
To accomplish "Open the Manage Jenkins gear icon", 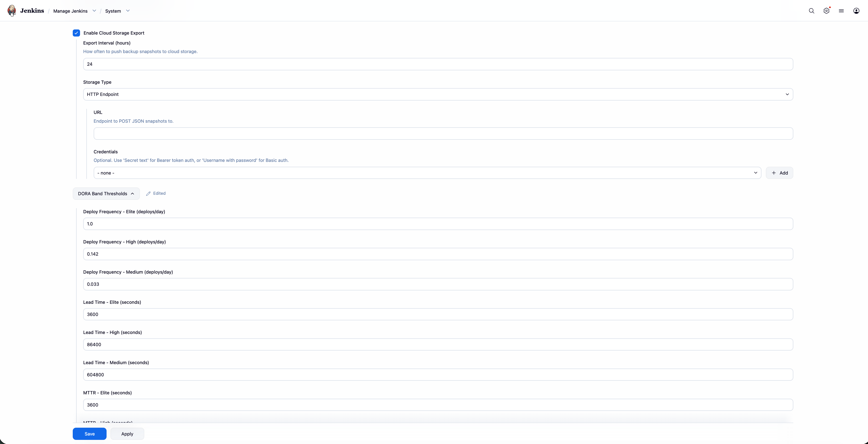I will pyautogui.click(x=826, y=11).
